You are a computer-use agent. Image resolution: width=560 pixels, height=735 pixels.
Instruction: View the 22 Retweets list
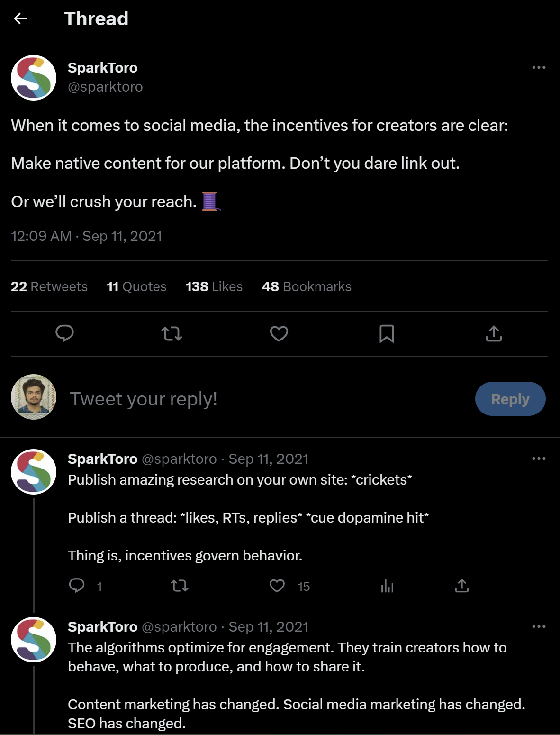pyautogui.click(x=49, y=286)
